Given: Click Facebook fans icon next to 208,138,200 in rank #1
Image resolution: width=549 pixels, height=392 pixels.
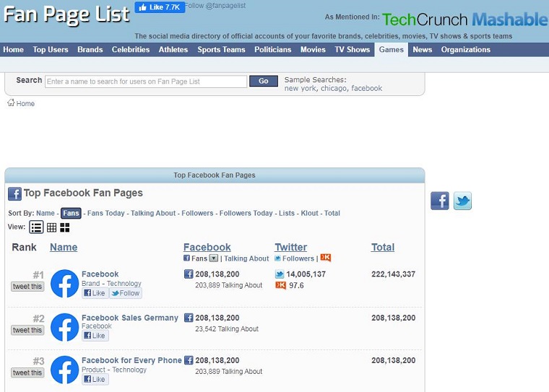Looking at the screenshot, I should pos(189,274).
